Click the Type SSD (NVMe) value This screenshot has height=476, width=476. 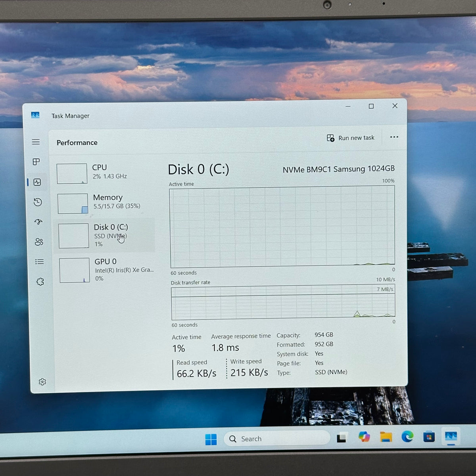tap(331, 372)
